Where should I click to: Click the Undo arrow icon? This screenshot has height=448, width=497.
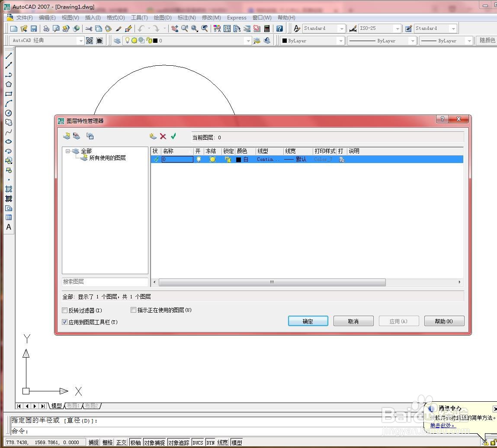click(x=141, y=29)
